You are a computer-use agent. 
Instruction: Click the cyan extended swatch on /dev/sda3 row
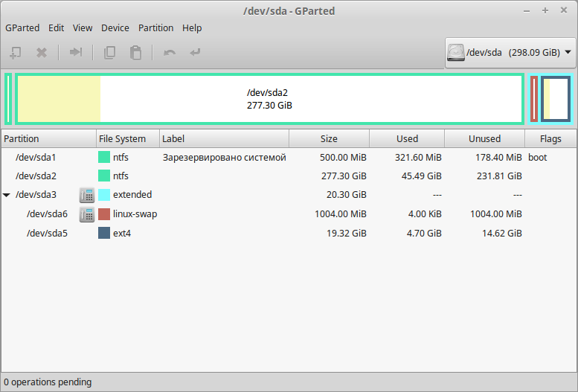[x=104, y=195]
